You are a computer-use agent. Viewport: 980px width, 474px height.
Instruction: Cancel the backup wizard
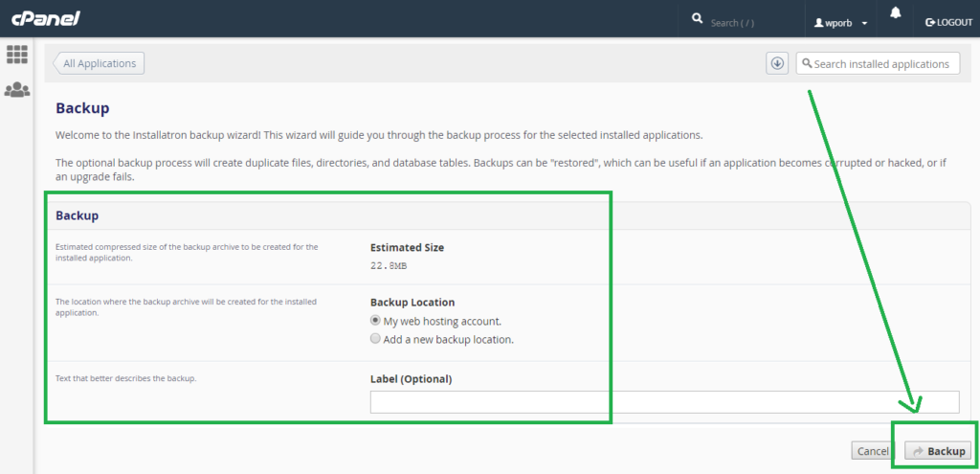pyautogui.click(x=873, y=451)
